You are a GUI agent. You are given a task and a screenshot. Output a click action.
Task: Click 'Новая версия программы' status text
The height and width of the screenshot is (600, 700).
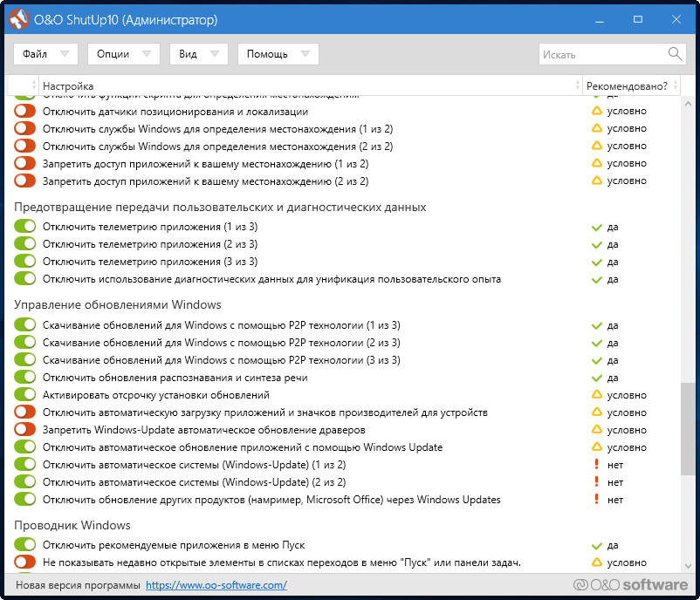click(x=78, y=585)
